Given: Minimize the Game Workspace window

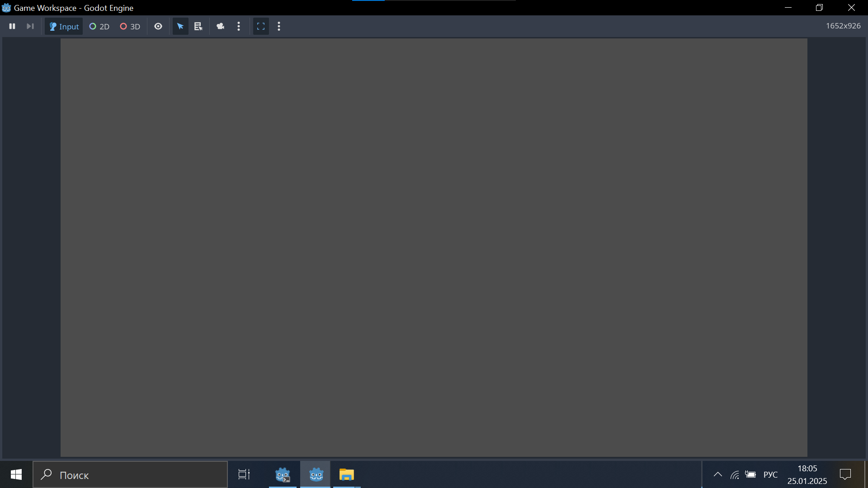Looking at the screenshot, I should coord(788,8).
